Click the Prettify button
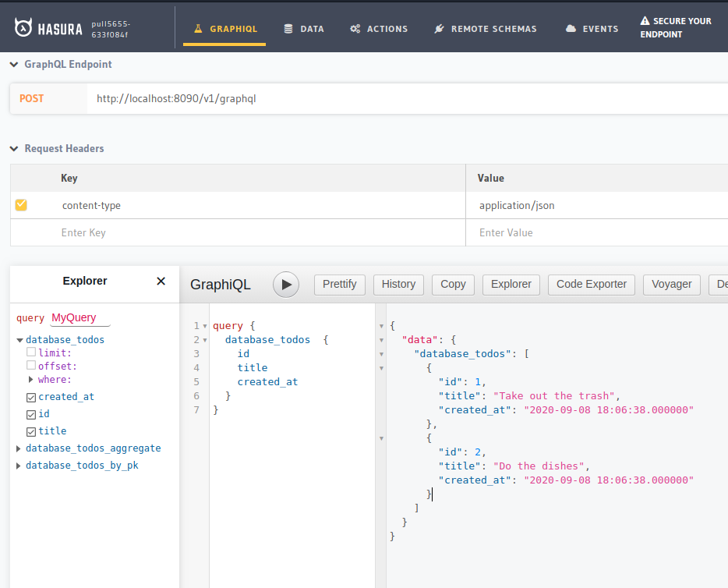728x588 pixels. click(340, 284)
